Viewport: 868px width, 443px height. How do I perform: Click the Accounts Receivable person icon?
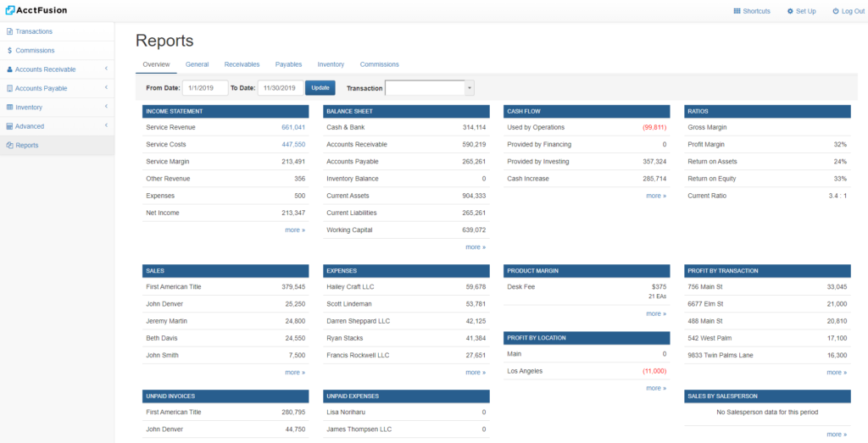[x=9, y=69]
